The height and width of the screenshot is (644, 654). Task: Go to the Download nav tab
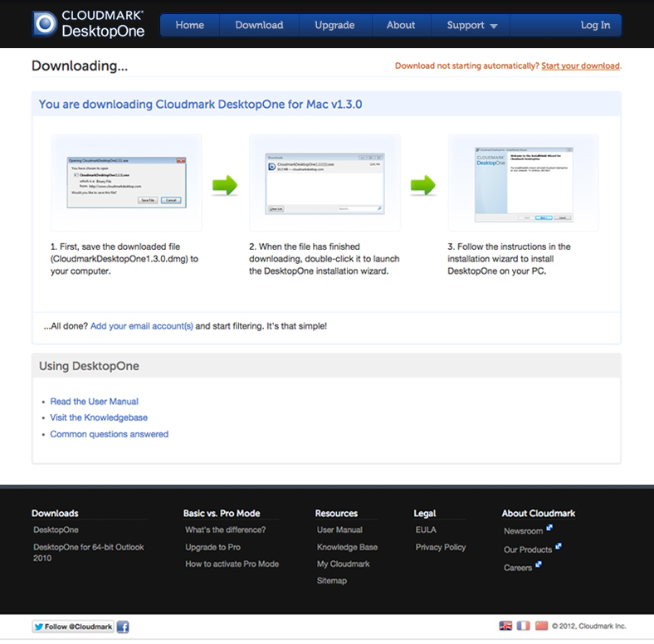click(x=259, y=25)
